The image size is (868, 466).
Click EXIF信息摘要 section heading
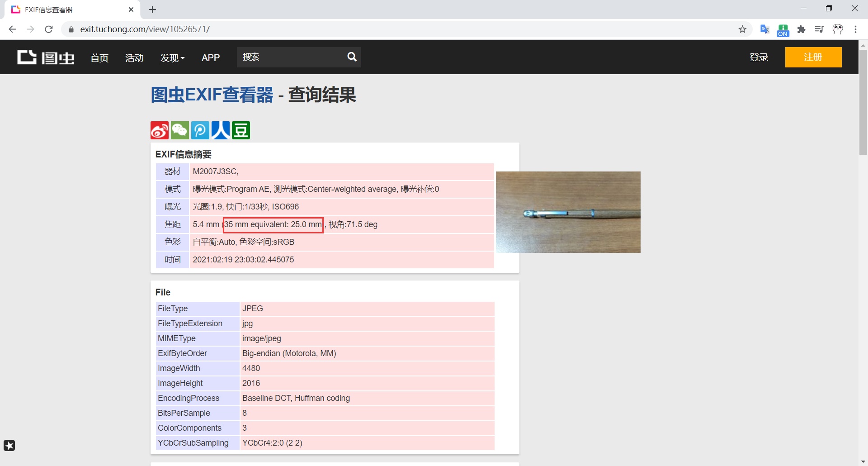[x=183, y=154]
